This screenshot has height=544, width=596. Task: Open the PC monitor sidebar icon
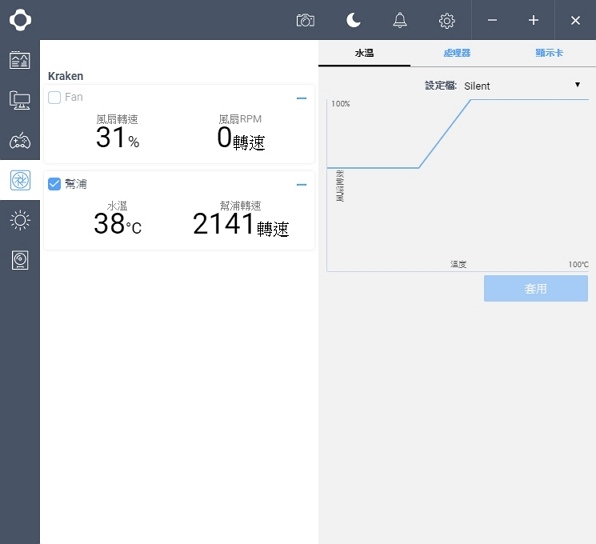tap(20, 100)
